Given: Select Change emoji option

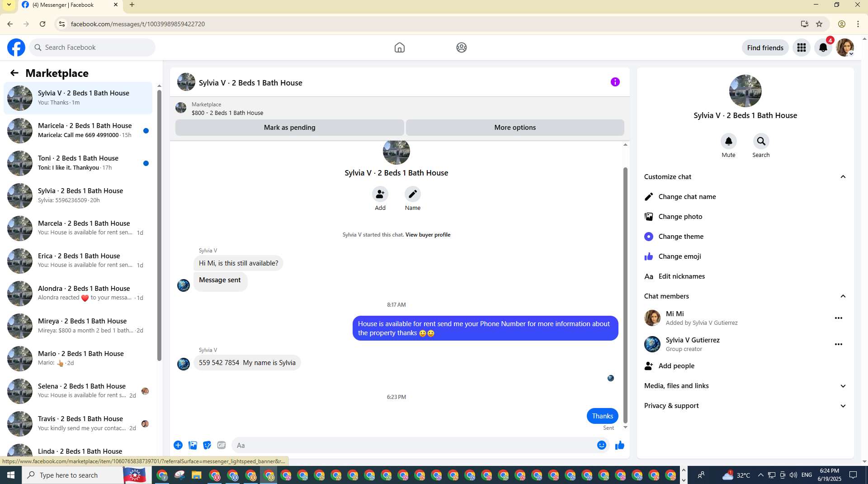Looking at the screenshot, I should (x=745, y=256).
